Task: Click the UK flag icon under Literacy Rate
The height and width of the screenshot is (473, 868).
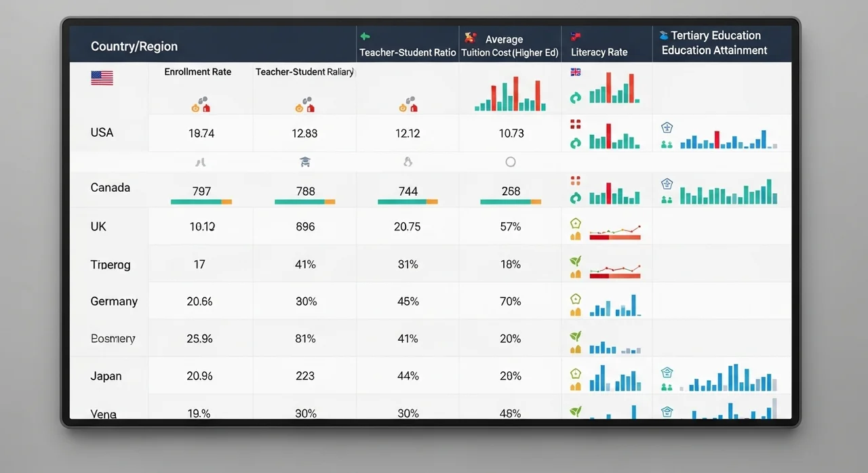Action: [x=576, y=72]
